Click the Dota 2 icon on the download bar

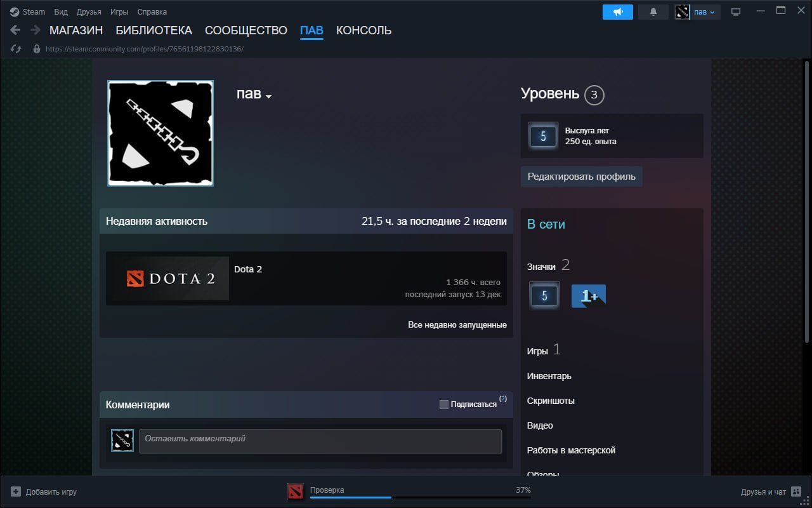click(x=295, y=490)
